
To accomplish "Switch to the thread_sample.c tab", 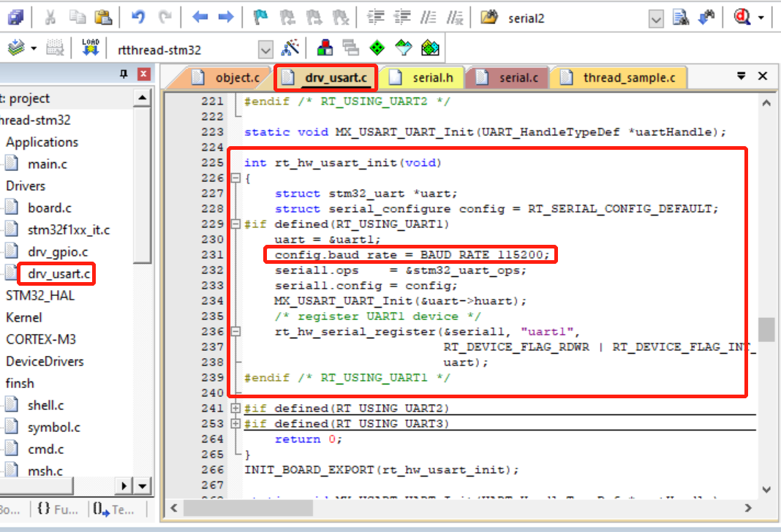I will click(x=619, y=77).
